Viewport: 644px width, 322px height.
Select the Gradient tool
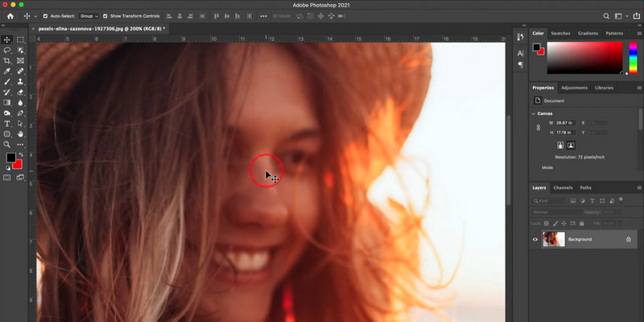7,103
